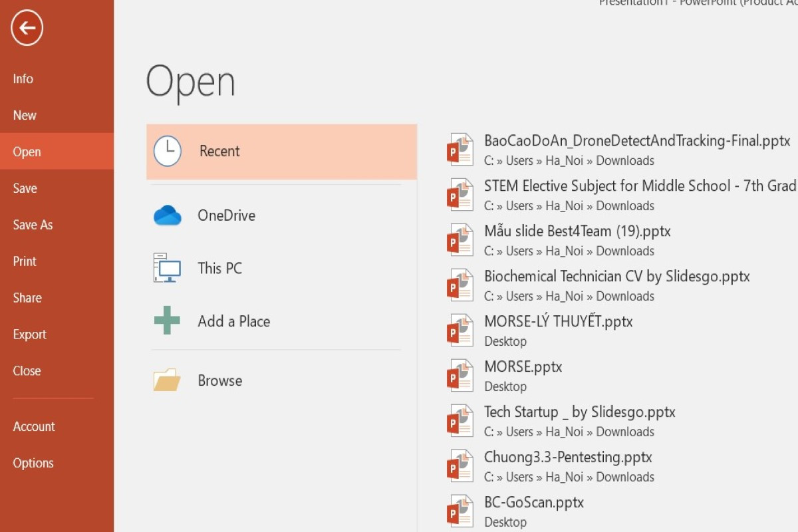This screenshot has height=532, width=798.
Task: Click the OneDrive cloud icon
Action: click(x=168, y=215)
